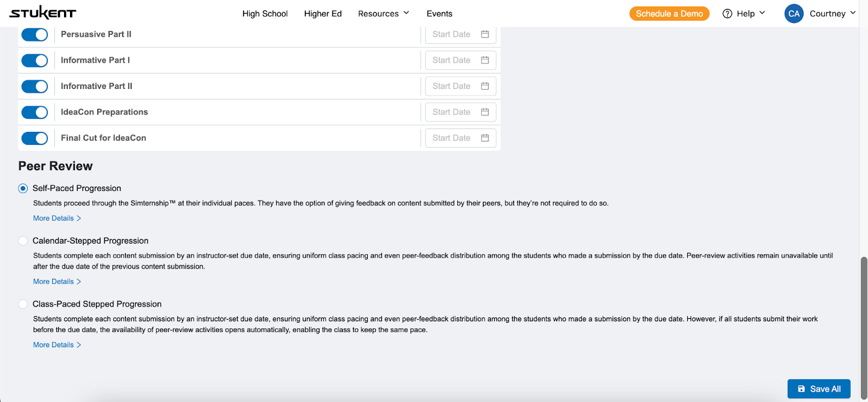Click the CA user avatar
Viewport: 868px width, 402px height.
pos(794,14)
